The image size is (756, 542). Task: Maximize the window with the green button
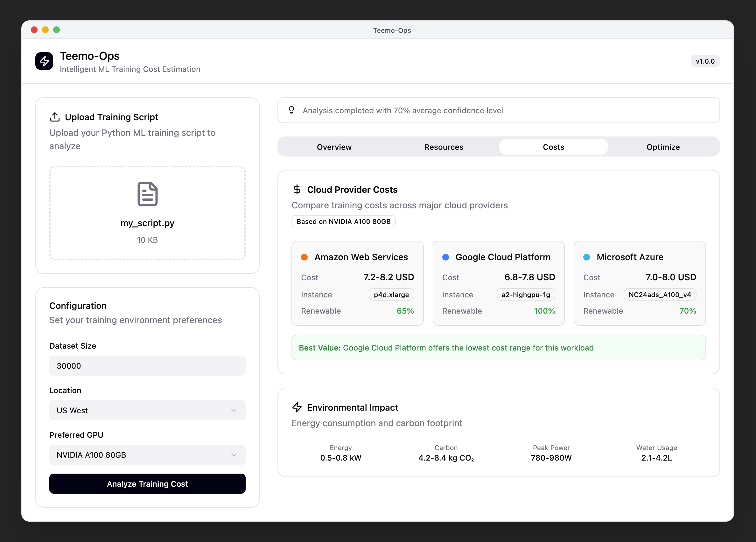pos(57,30)
